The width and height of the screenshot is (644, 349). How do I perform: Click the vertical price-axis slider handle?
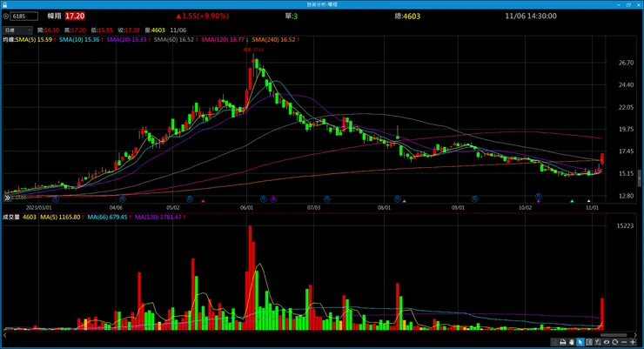pos(639,178)
